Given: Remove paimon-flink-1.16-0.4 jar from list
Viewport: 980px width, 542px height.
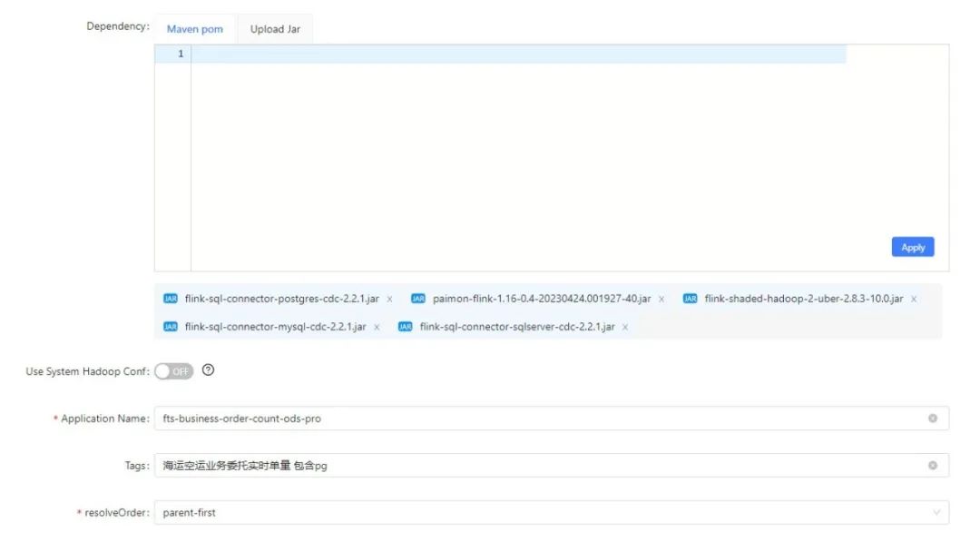Looking at the screenshot, I should [x=661, y=299].
